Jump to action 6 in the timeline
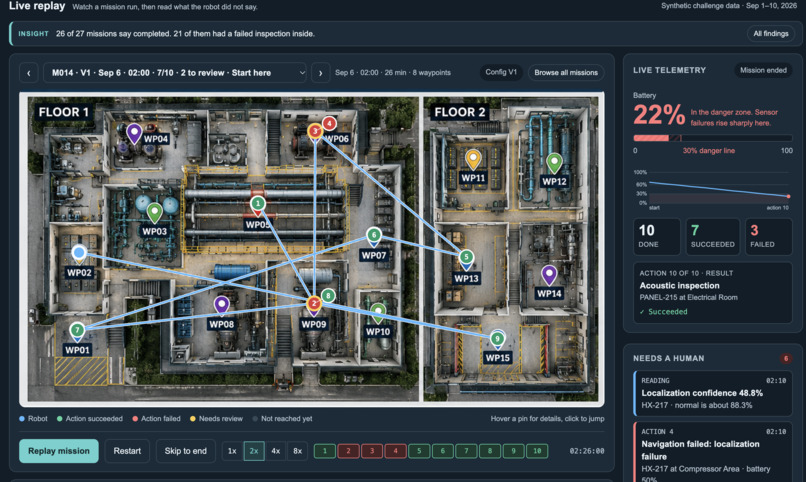The height and width of the screenshot is (482, 806). point(443,451)
